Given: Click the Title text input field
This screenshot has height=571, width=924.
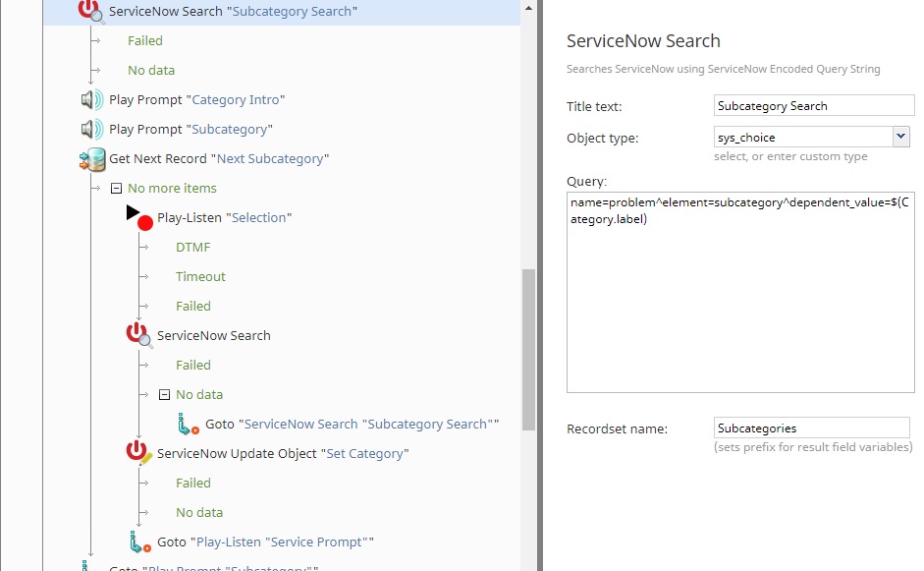Looking at the screenshot, I should pos(814,105).
